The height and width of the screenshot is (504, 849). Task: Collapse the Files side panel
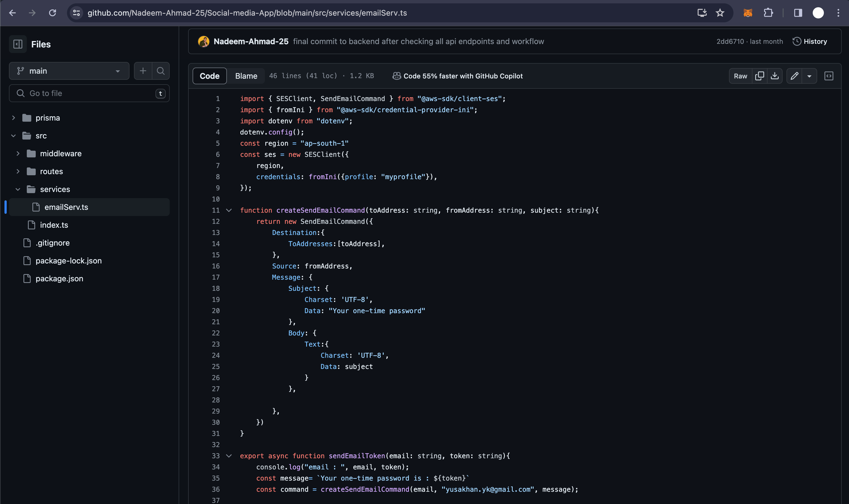18,44
